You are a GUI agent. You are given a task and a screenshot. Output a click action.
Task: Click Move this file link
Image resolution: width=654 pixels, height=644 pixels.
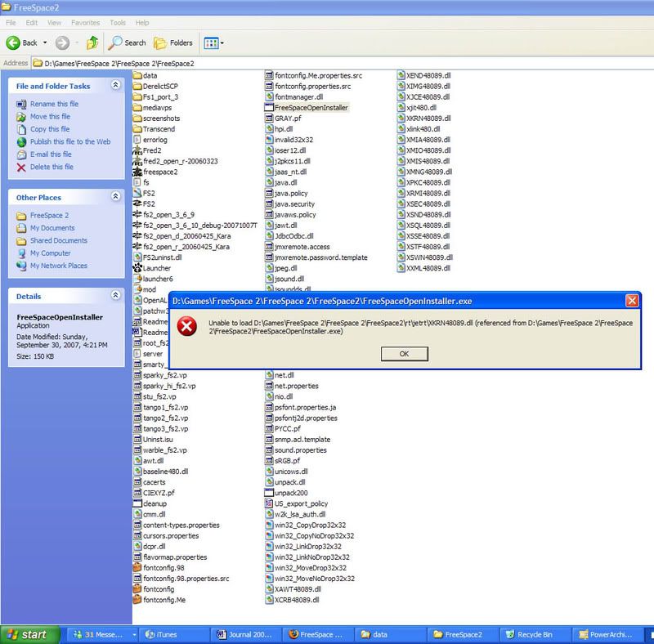coord(50,116)
